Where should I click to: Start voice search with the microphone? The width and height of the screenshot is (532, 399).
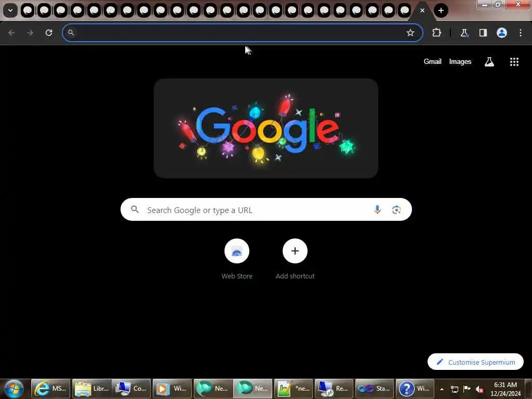[x=377, y=210]
